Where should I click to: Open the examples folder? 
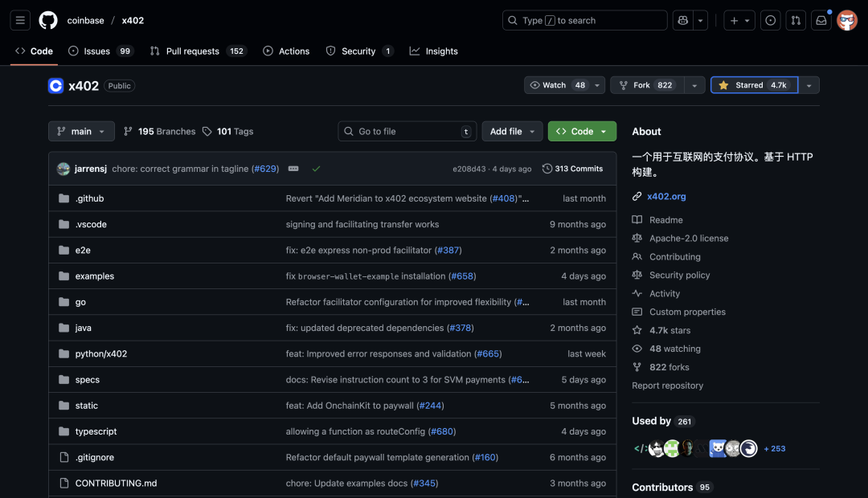tap(95, 276)
